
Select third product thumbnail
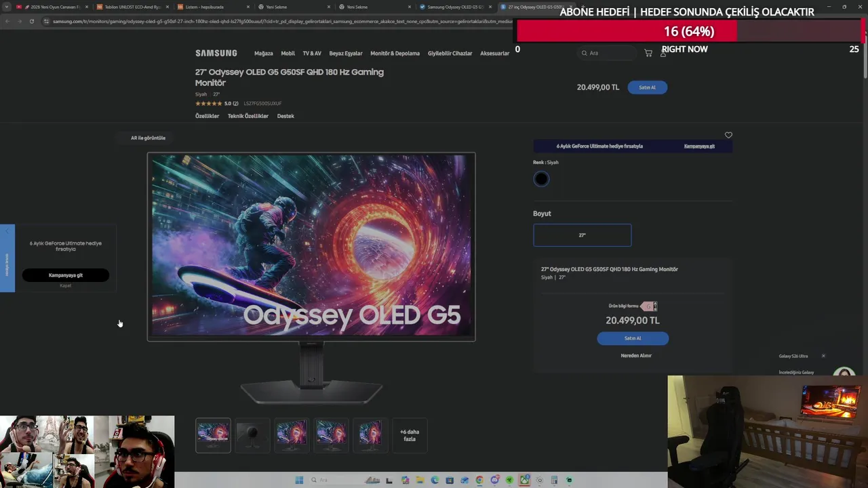point(292,435)
